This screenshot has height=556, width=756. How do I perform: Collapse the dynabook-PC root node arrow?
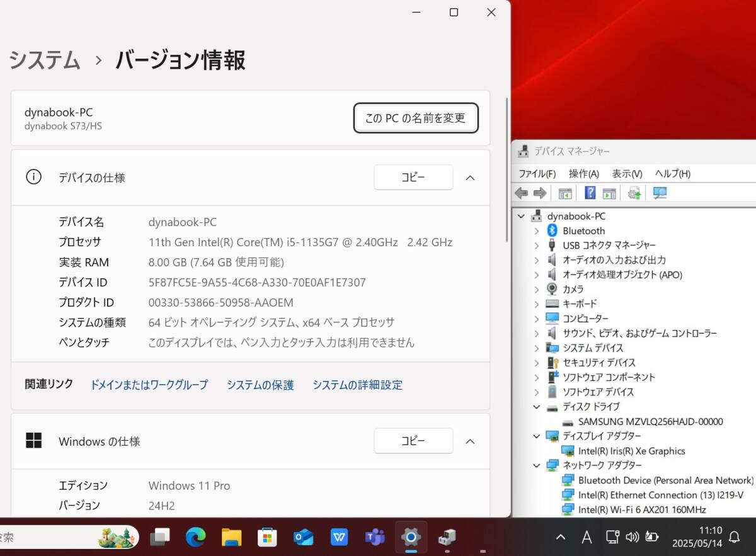coord(521,216)
